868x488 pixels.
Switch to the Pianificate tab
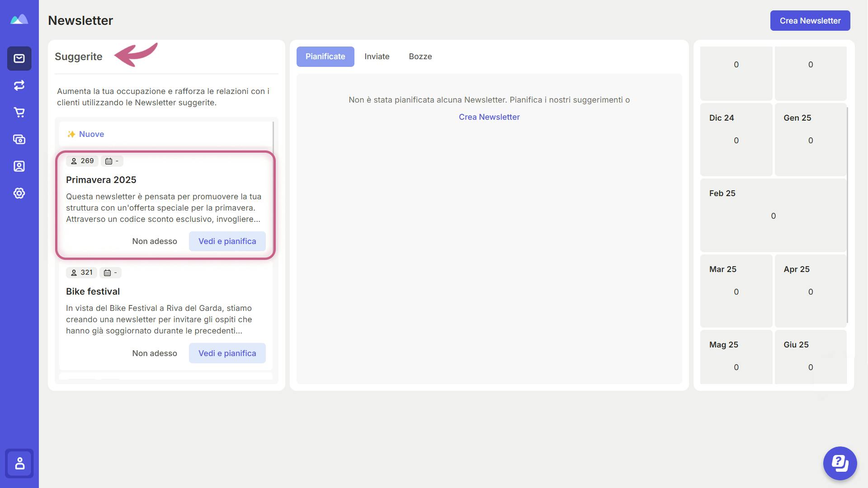pyautogui.click(x=325, y=56)
